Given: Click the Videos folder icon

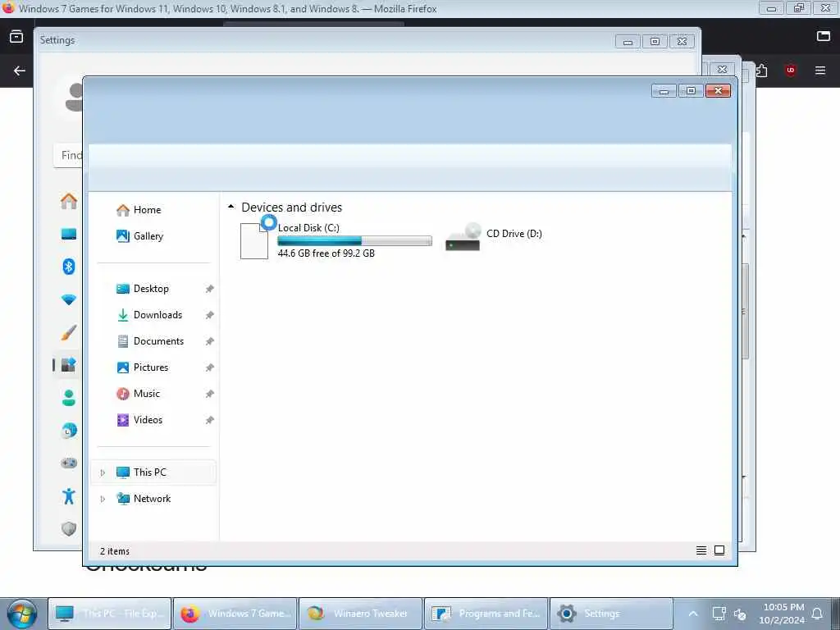Looking at the screenshot, I should 123,420.
